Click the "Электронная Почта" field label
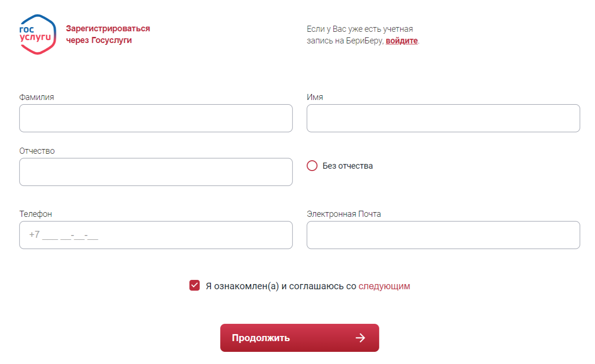 [344, 214]
